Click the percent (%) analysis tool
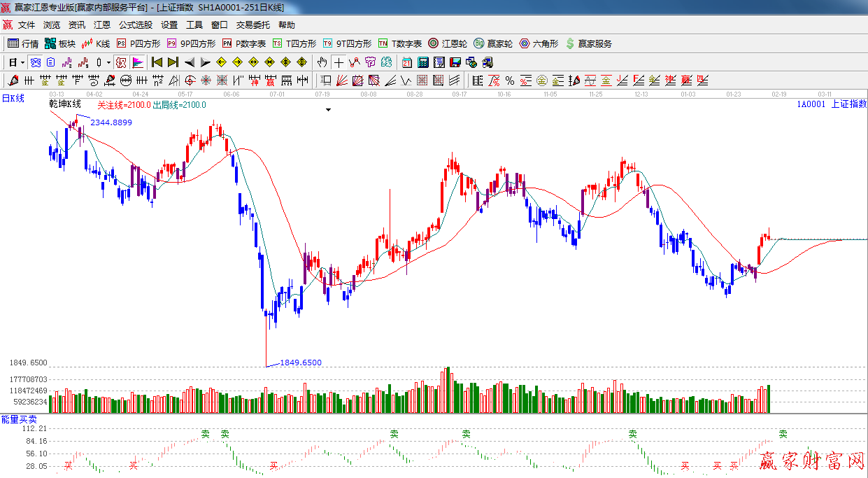 [x=509, y=80]
